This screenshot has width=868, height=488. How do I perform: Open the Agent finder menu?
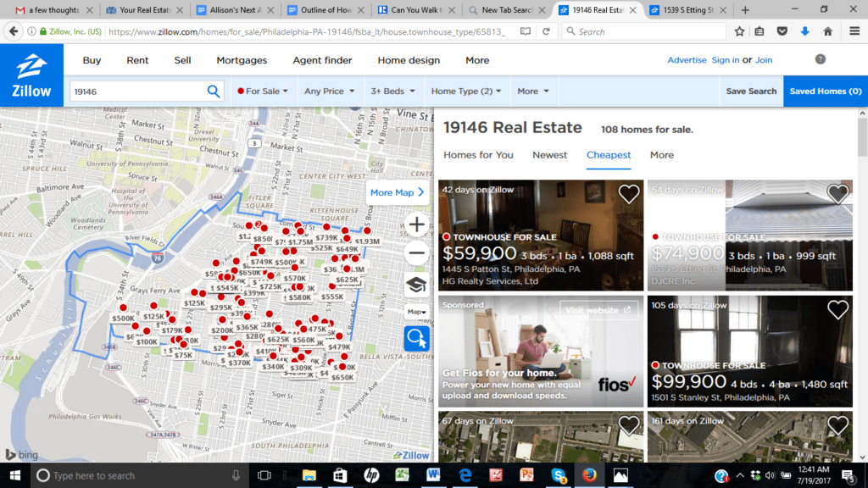[x=322, y=60]
